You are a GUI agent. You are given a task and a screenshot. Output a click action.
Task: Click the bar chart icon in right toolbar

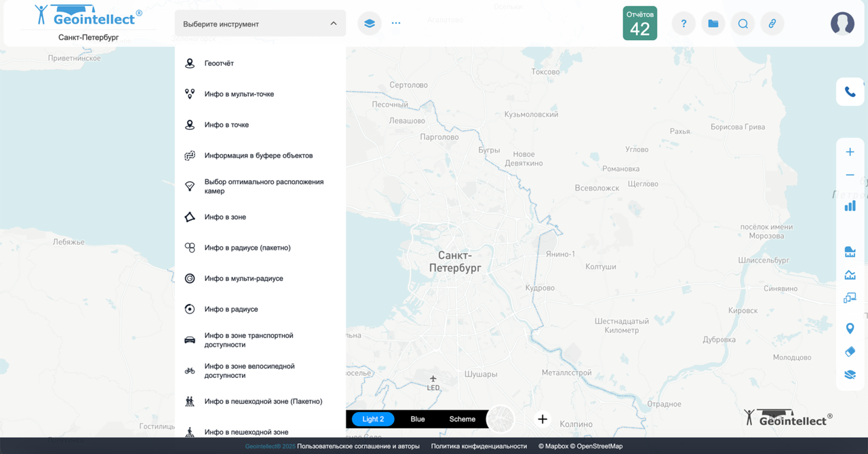coord(850,206)
